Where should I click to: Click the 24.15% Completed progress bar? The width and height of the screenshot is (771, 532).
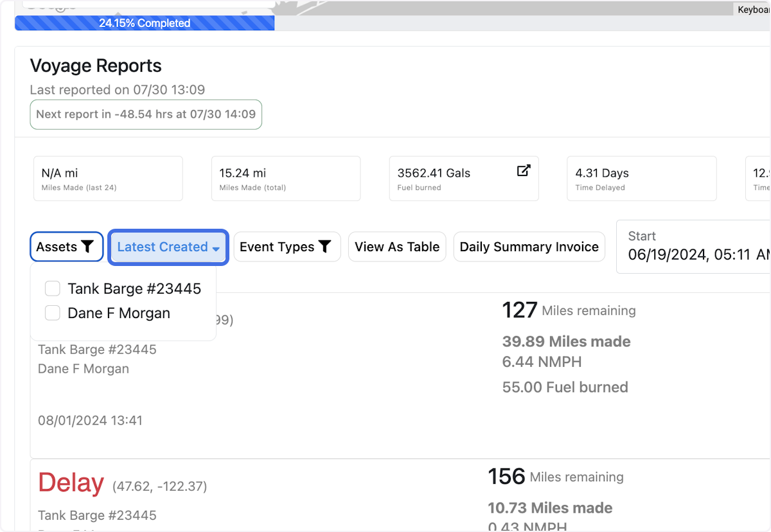click(x=145, y=23)
